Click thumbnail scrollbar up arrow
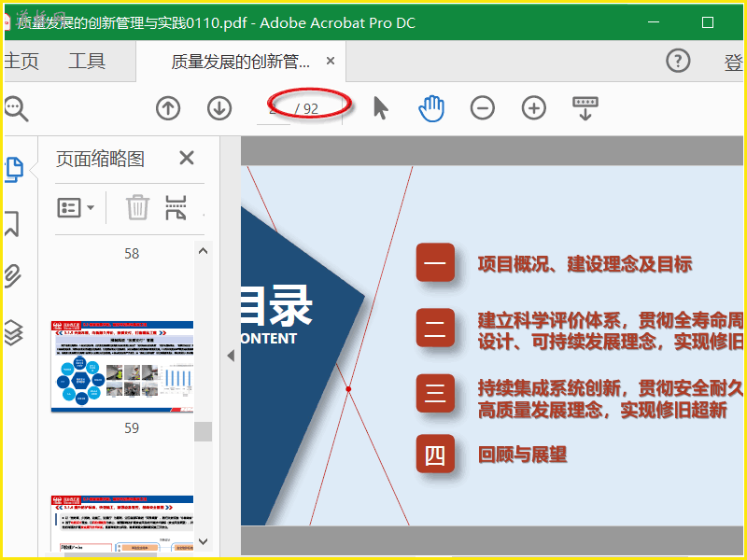The height and width of the screenshot is (560, 747). click(203, 251)
